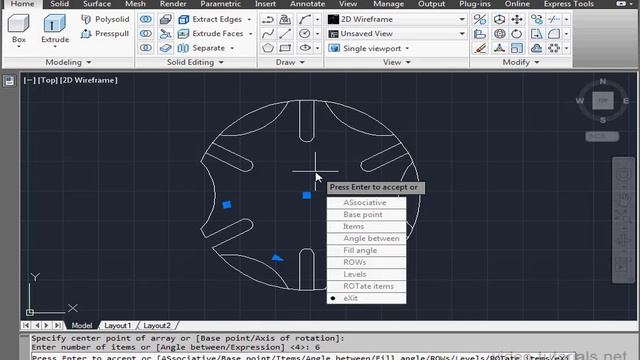Choose Levels from the options menu
Viewport: 640px width, 360px height.
(367, 274)
